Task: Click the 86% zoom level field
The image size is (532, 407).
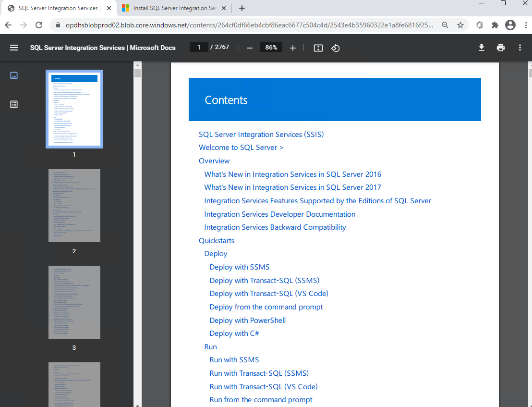Action: 271,48
